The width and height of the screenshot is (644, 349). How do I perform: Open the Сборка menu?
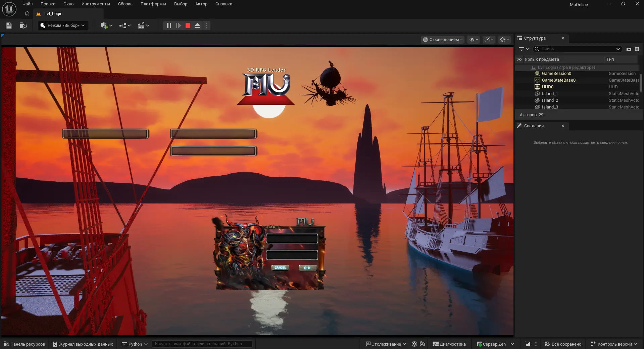125,4
